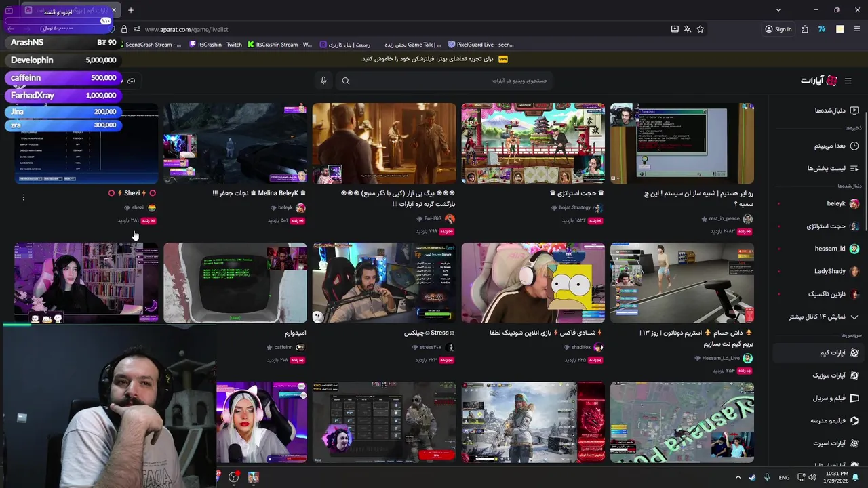Image resolution: width=868 pixels, height=488 pixels.
Task: Click the 7TV extension icon
Action: coord(822,29)
